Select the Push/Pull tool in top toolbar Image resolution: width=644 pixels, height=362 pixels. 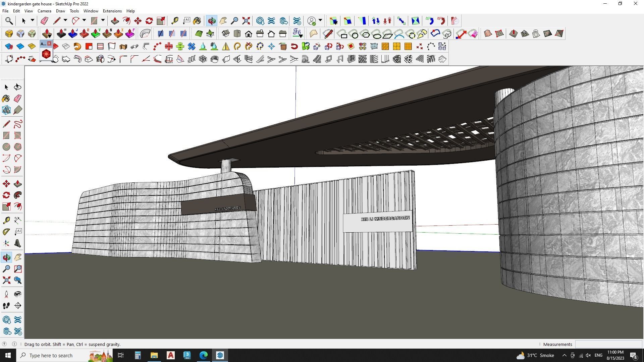pyautogui.click(x=115, y=21)
